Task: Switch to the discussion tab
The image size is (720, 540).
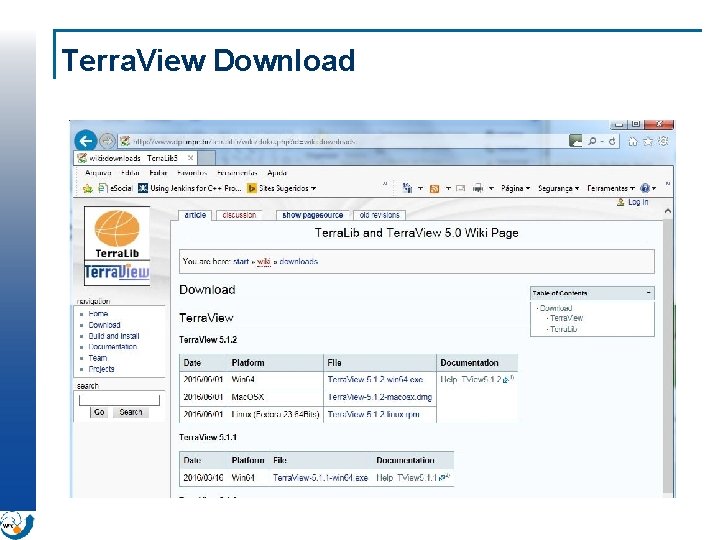Action: click(x=239, y=215)
